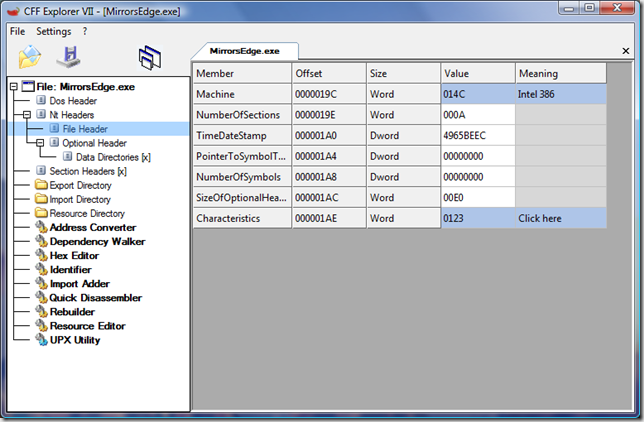This screenshot has height=422, width=644.
Task: Click the Hex Editor tool icon
Action: click(41, 255)
